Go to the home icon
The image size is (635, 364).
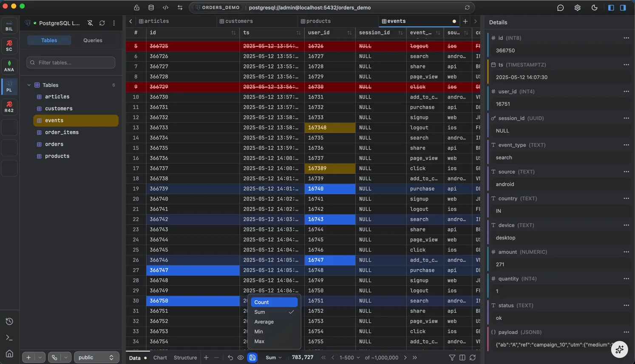(9, 354)
